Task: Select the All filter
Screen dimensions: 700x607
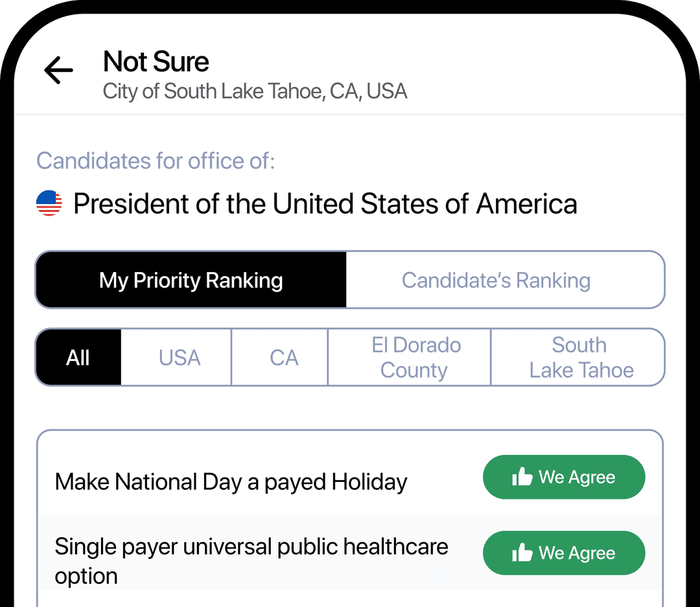Action: click(78, 357)
